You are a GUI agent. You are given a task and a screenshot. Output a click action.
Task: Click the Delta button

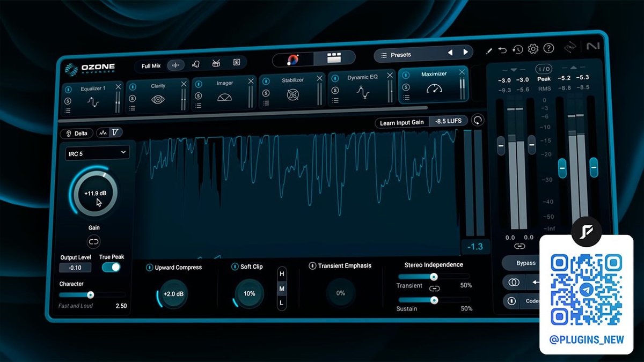point(77,133)
